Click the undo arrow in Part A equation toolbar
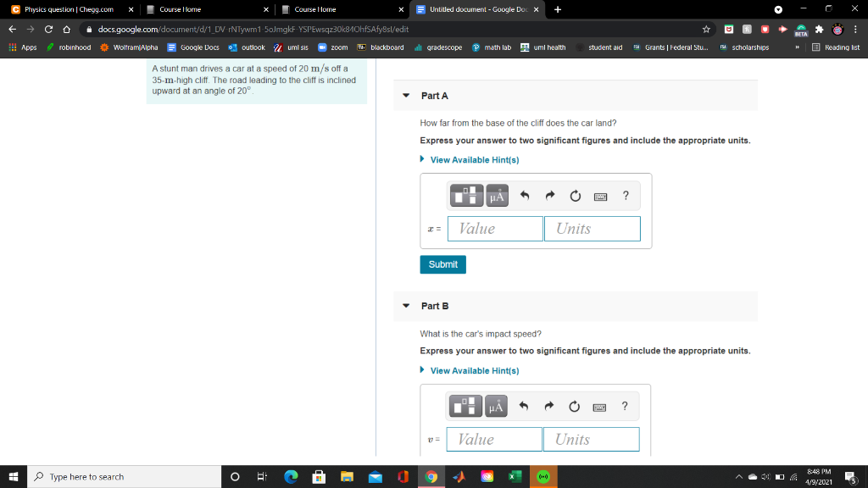This screenshot has height=488, width=868. coord(526,195)
